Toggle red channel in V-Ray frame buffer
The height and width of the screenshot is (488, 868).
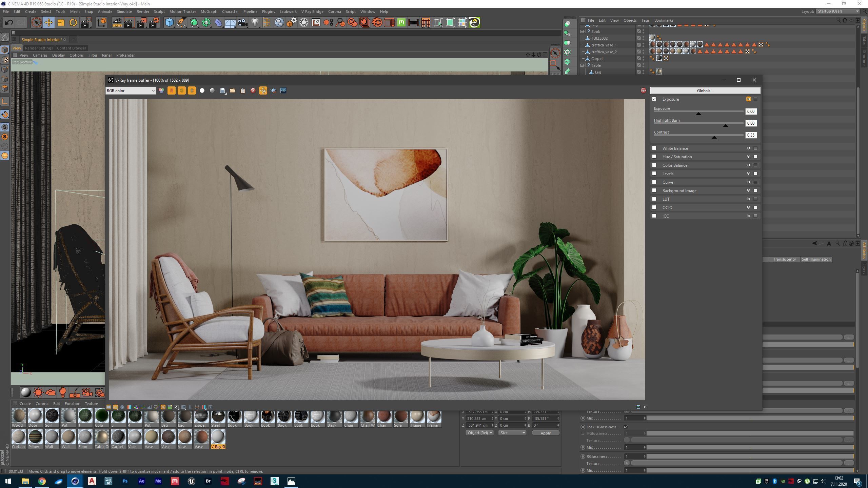[172, 90]
